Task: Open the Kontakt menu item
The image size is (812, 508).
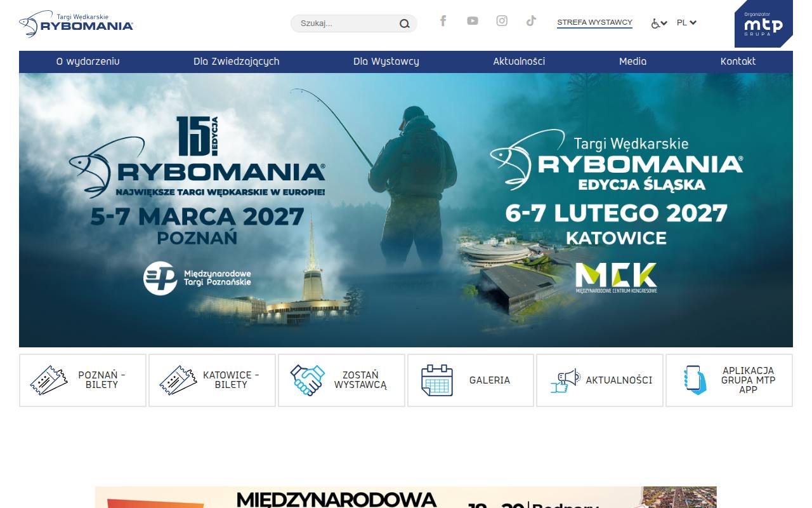Action: point(738,62)
